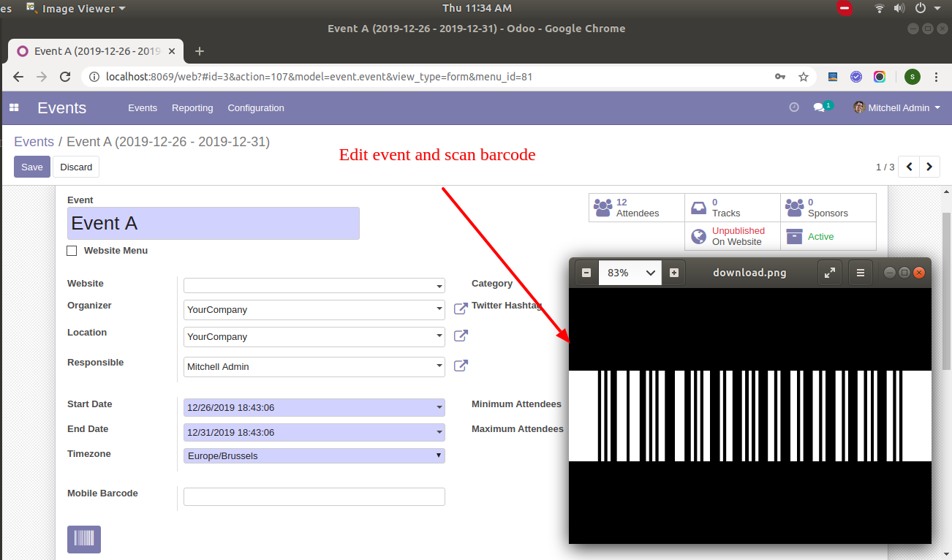Open the Configuration menu

point(256,107)
